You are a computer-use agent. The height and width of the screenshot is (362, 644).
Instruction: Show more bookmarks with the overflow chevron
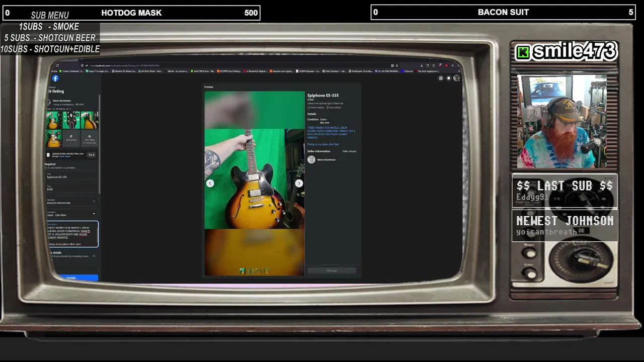coord(458,71)
